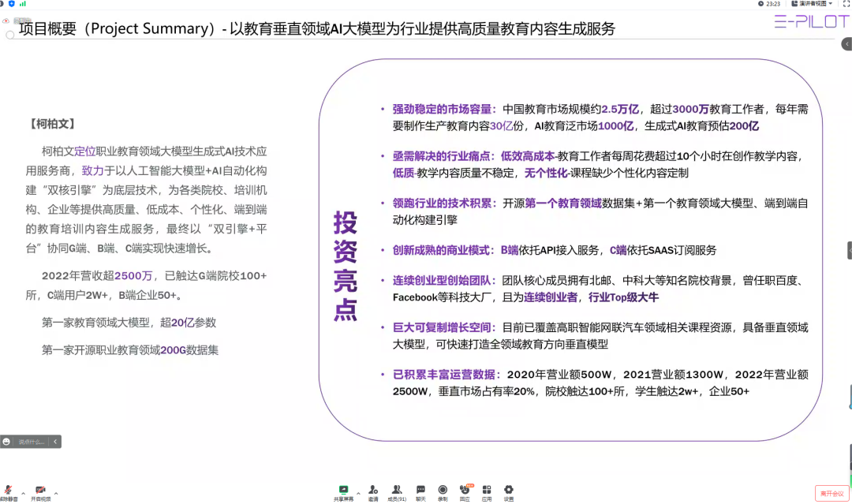The height and width of the screenshot is (504, 852).
Task: Click the Interpretation (同传) icon
Action: [466, 490]
